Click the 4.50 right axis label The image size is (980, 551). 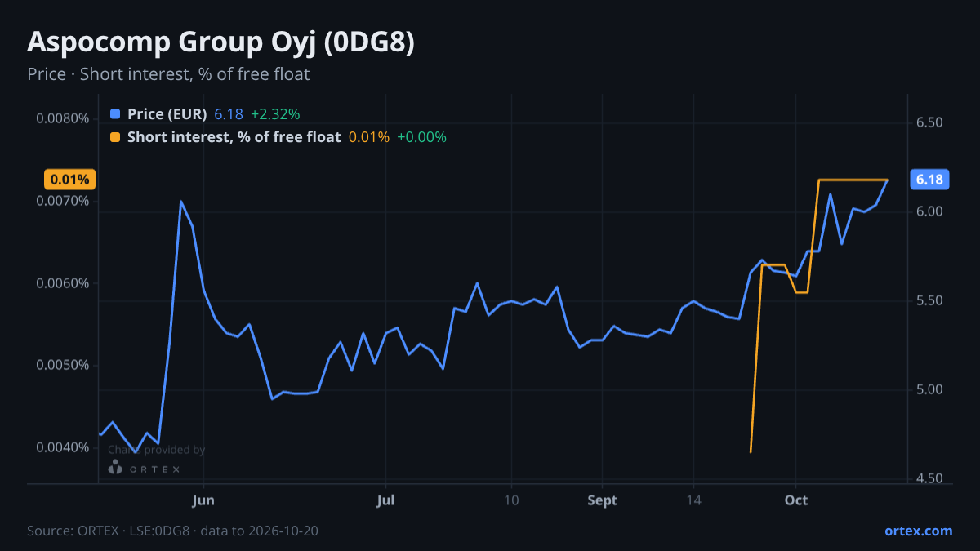tap(930, 478)
